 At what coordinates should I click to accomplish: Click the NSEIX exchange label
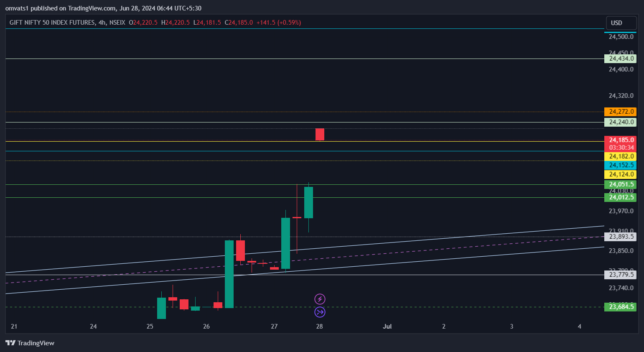click(117, 23)
